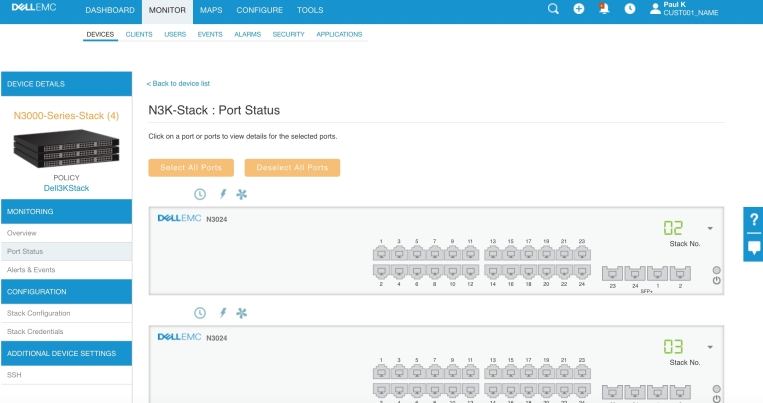Screen dimensions: 763x403
Task: Click the uptime clock icon above stack 02
Action: (199, 194)
